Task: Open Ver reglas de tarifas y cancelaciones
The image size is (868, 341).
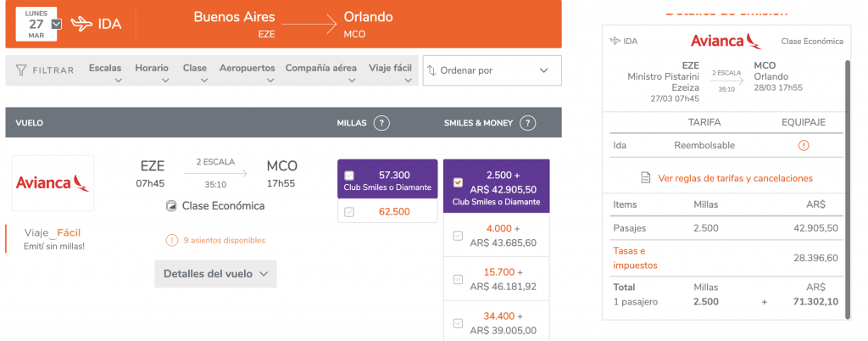Action: pyautogui.click(x=734, y=178)
